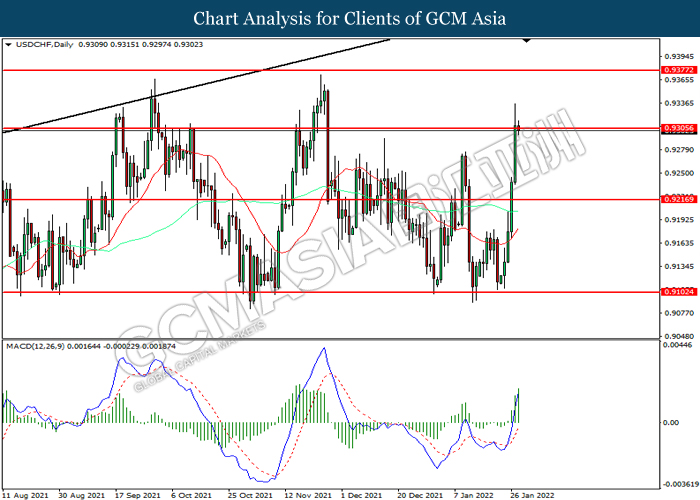
Task: Click the 0.93365 price axis value
Action: pyautogui.click(x=679, y=104)
